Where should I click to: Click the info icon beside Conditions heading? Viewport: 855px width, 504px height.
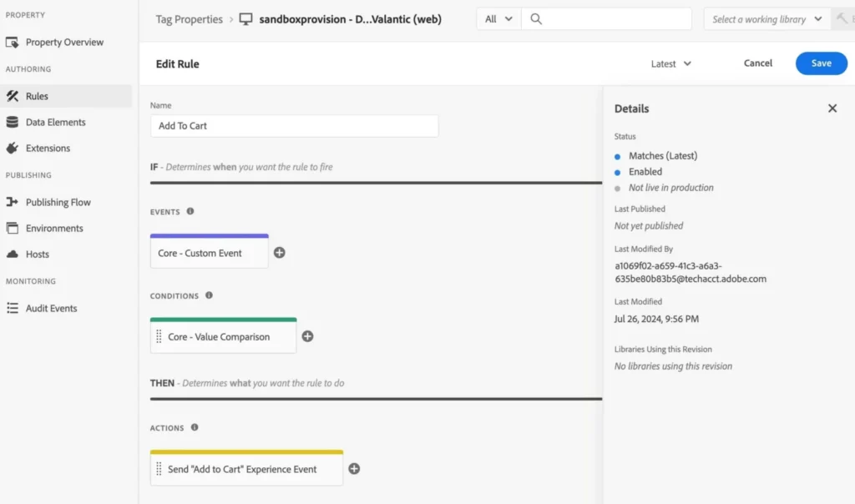point(209,295)
